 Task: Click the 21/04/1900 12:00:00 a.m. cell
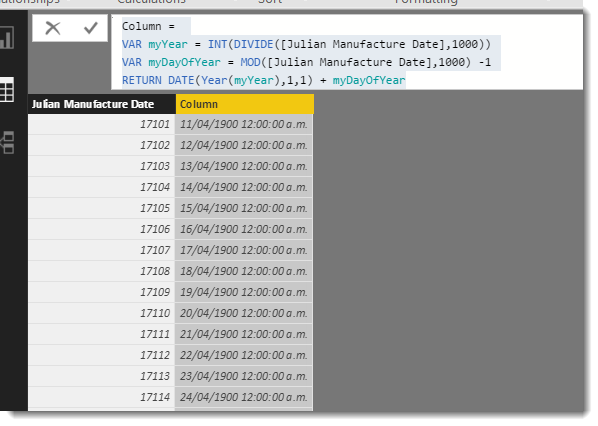[244, 334]
